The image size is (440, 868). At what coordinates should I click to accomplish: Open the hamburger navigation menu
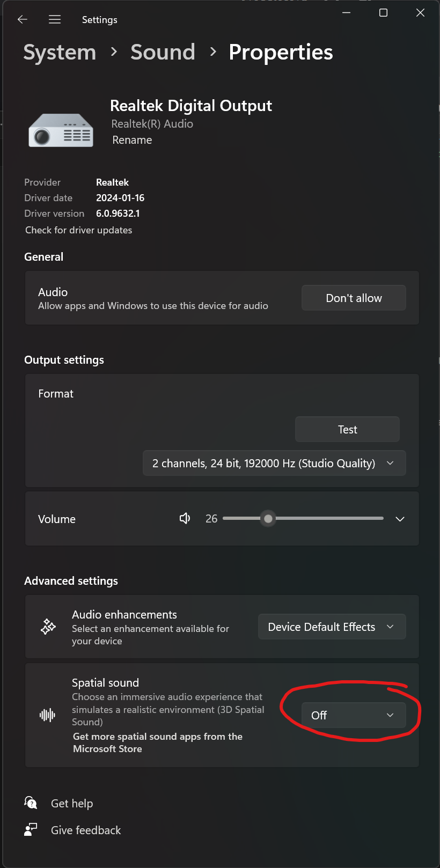[x=54, y=19]
